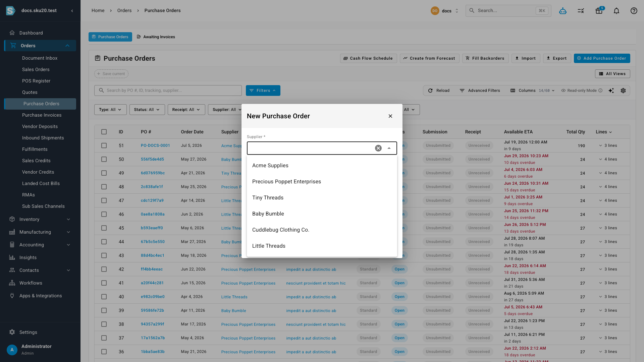Open the Receipt: All filter dropdown
The width and height of the screenshot is (644, 362).
click(186, 110)
